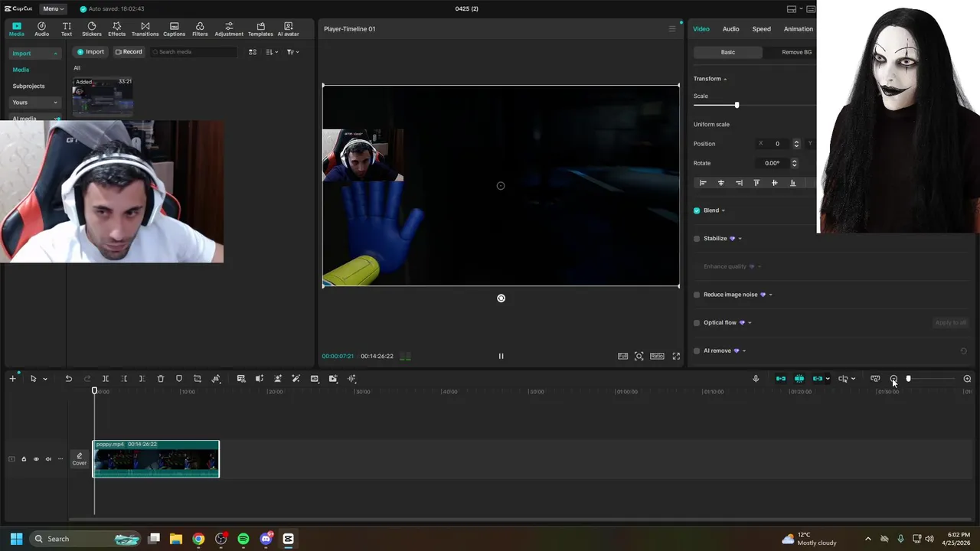This screenshot has width=980, height=551.
Task: Open the Adjustment tab
Action: tap(229, 29)
